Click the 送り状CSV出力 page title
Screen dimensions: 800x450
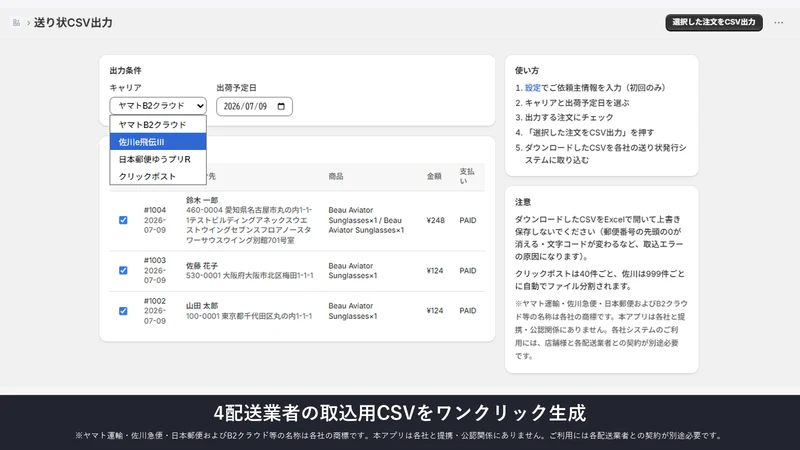pos(73,22)
